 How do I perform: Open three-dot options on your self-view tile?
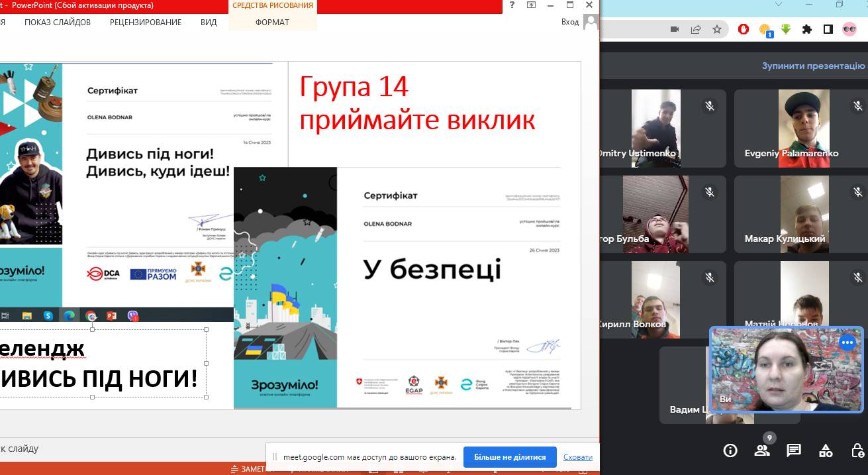[x=847, y=343]
